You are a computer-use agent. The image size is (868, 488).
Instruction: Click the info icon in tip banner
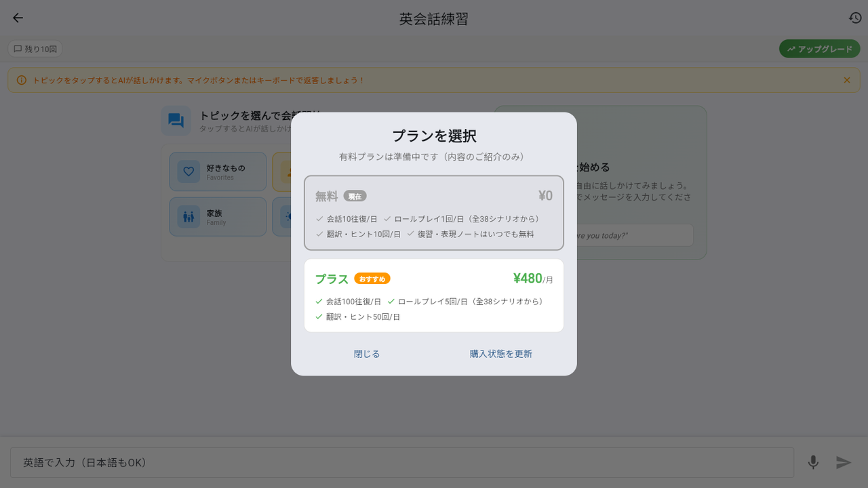22,80
